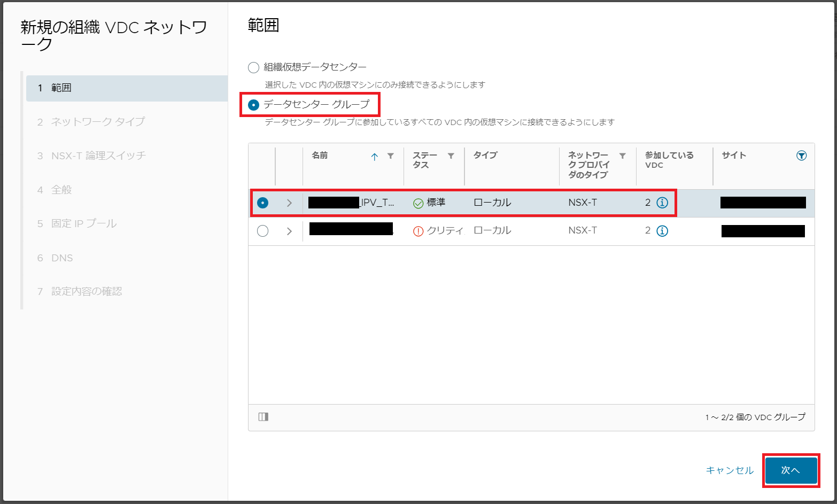Open the ネットワークプロバイダのタイプ column filter
This screenshot has width=837, height=504.
pyautogui.click(x=623, y=156)
